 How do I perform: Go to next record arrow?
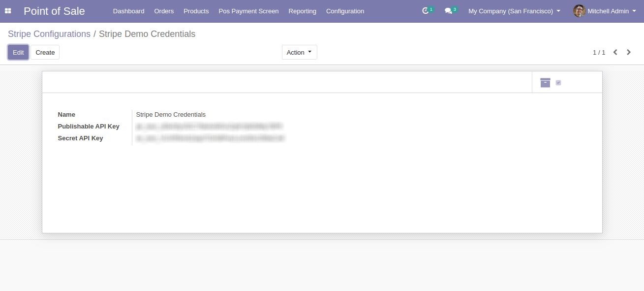[x=629, y=52]
